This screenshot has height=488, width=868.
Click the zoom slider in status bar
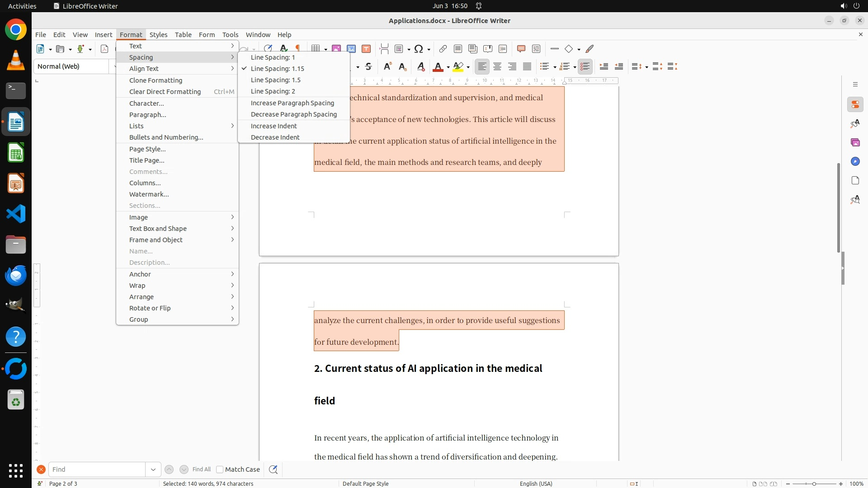[x=814, y=484]
